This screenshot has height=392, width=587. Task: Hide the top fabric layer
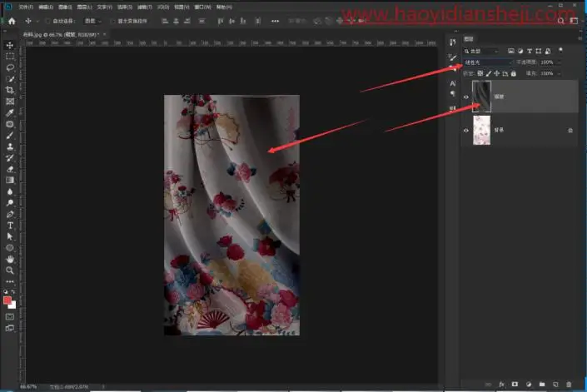coord(466,97)
